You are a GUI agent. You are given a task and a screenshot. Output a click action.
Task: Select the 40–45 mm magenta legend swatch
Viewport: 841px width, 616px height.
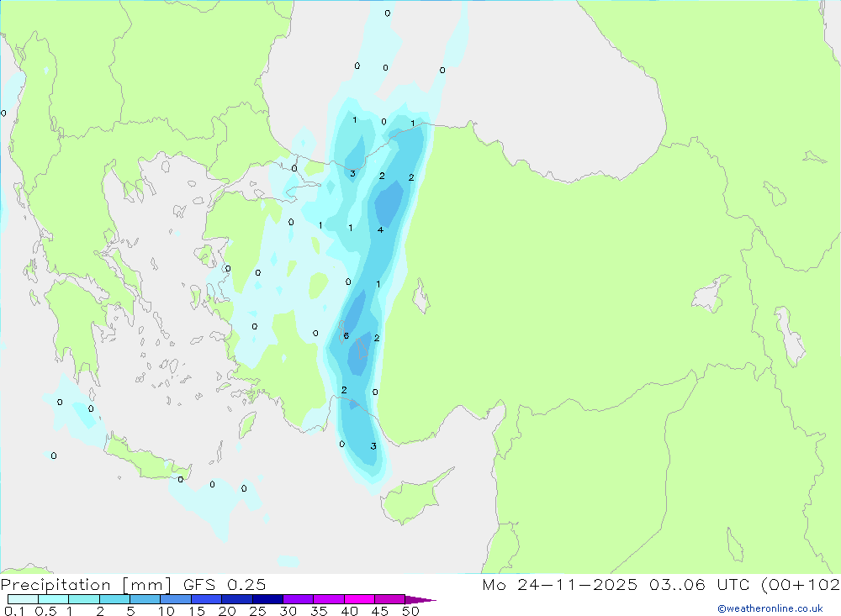tap(359, 599)
